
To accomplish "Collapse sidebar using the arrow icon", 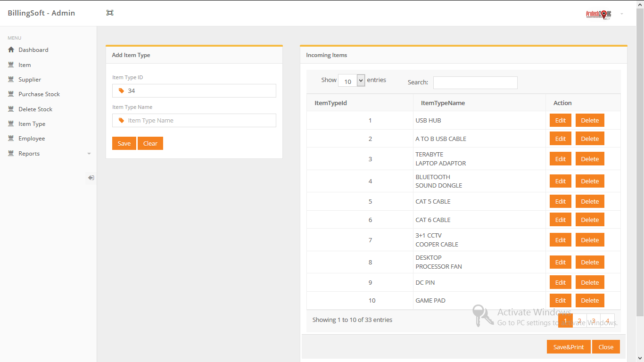I will click(91, 178).
